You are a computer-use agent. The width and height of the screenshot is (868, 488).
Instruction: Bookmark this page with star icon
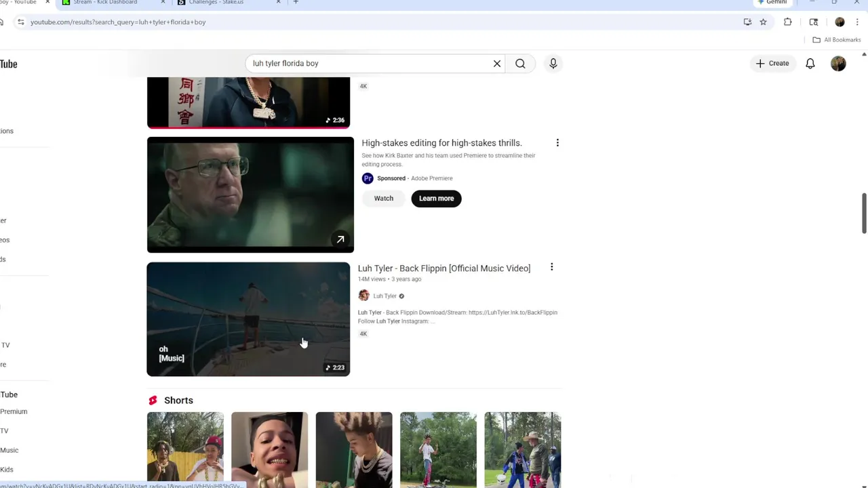[763, 22]
